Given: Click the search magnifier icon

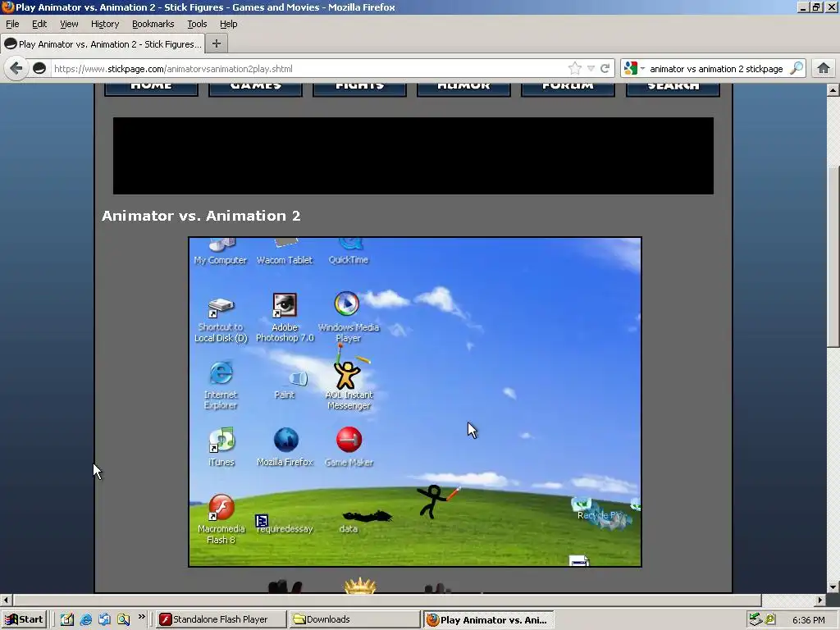Looking at the screenshot, I should click(797, 69).
